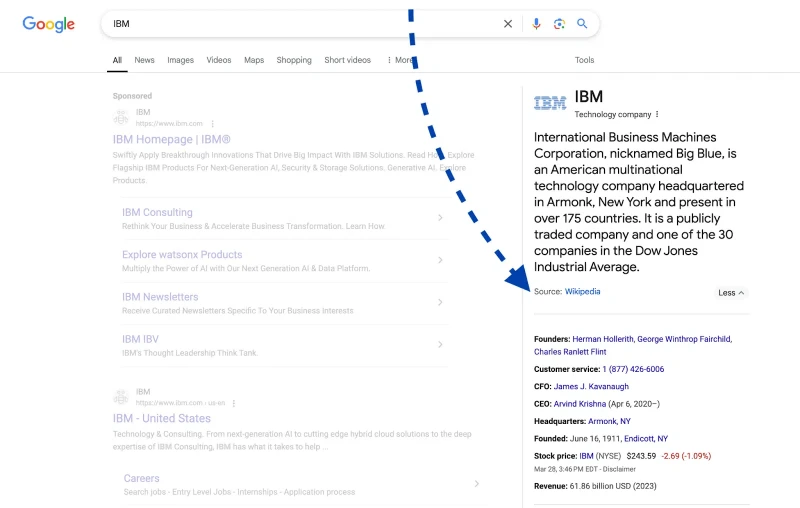Click the IBM knowledge panel title
Screen dimensions: 800x508
(589, 96)
